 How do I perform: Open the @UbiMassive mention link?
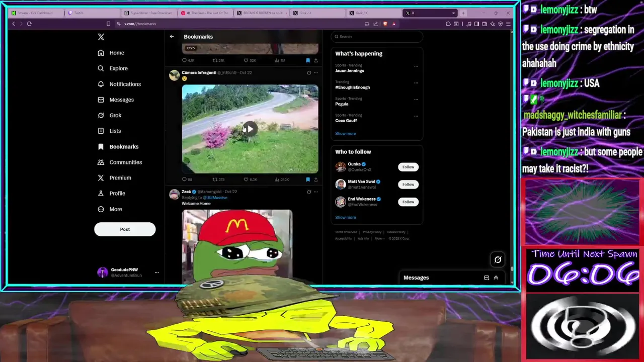(x=215, y=198)
